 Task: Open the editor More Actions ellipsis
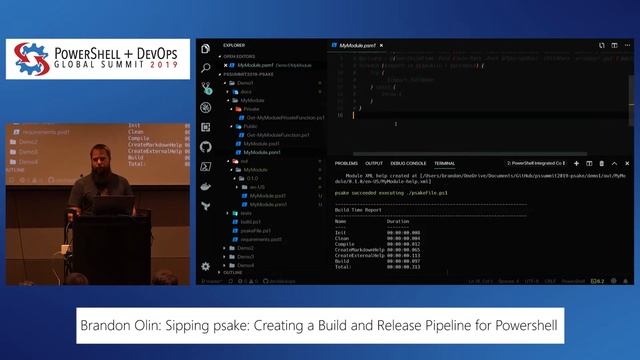tap(627, 45)
